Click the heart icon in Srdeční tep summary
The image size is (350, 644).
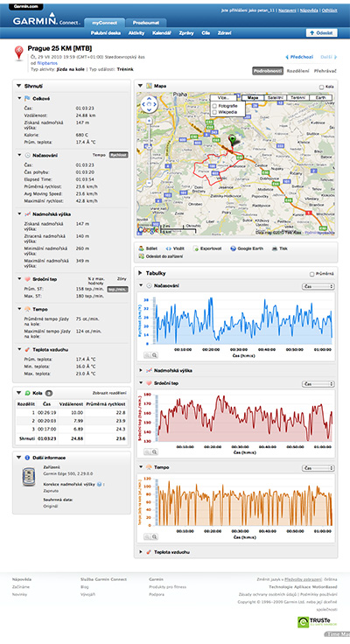pyautogui.click(x=27, y=279)
